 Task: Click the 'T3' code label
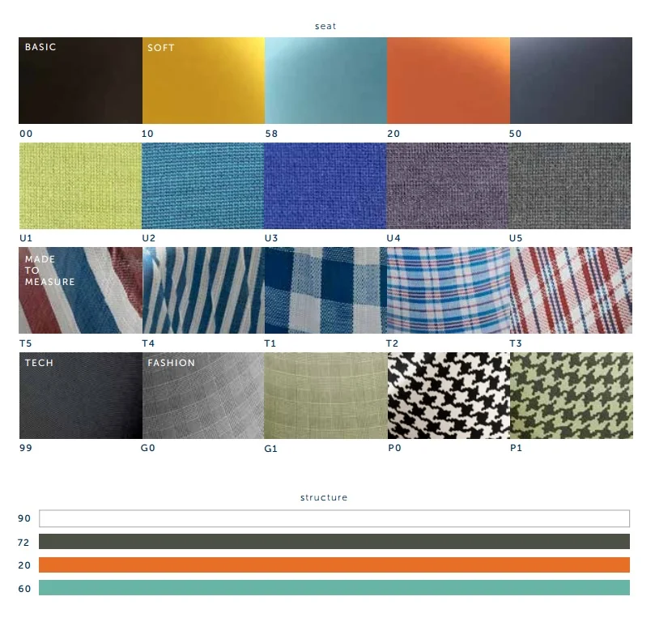(516, 343)
